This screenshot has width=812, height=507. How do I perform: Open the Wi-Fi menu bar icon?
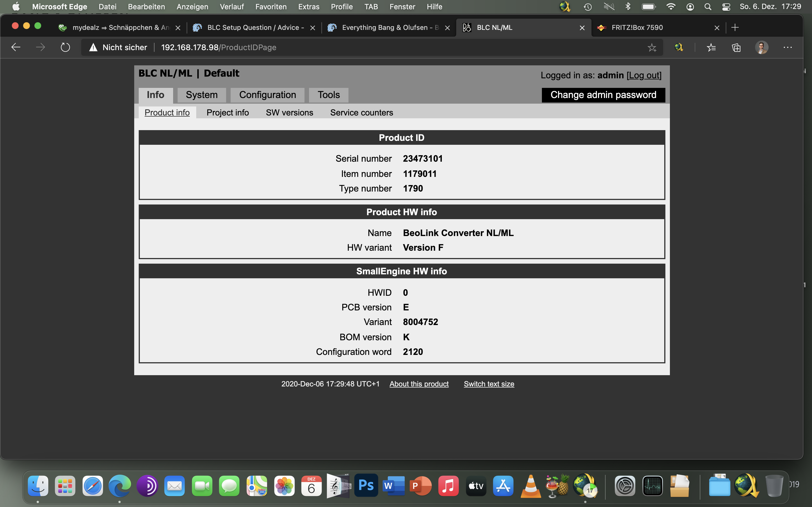point(670,7)
